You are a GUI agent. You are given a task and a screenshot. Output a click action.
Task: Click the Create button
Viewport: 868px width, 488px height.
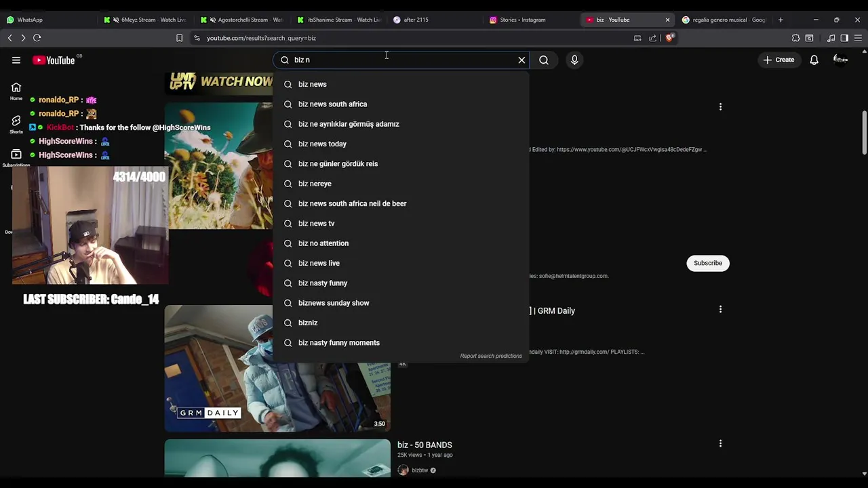[x=778, y=60]
